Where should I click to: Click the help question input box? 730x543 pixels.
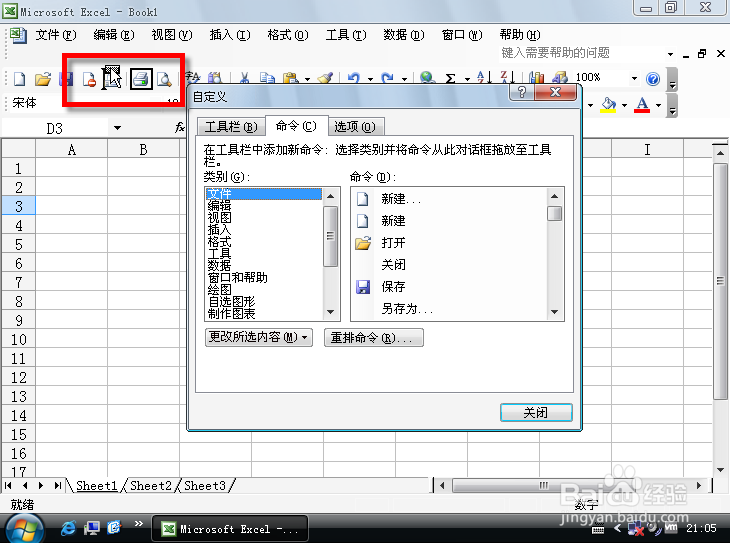pos(581,53)
